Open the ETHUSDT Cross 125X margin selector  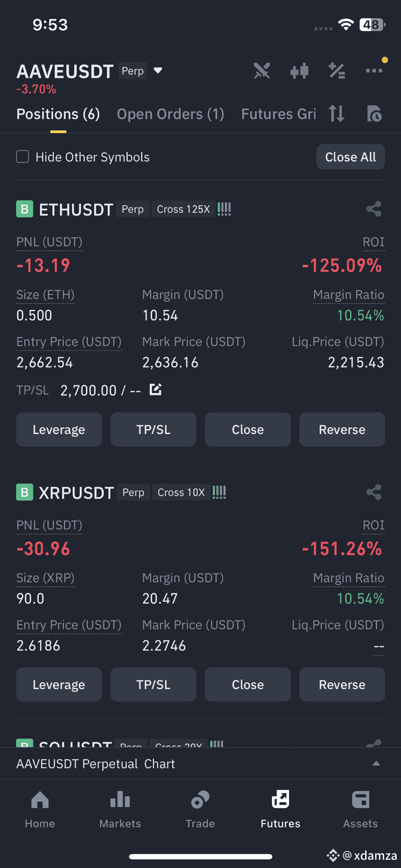point(183,209)
